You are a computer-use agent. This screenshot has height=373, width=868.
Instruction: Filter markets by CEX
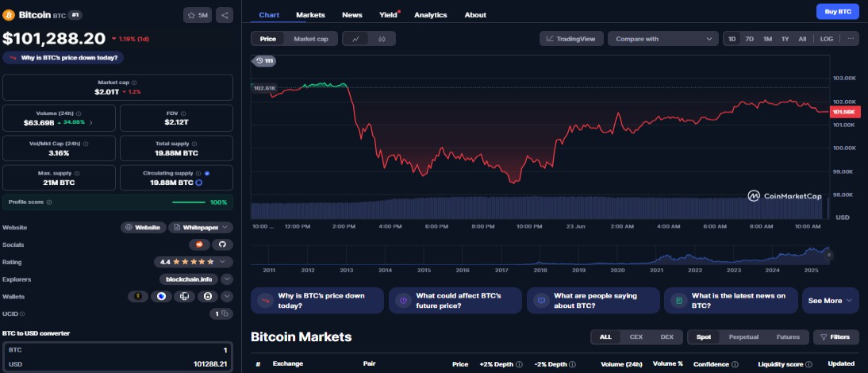636,337
